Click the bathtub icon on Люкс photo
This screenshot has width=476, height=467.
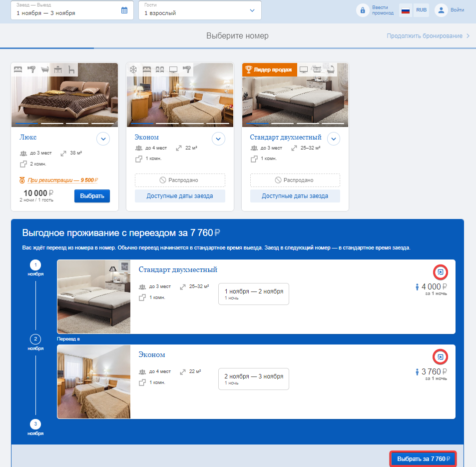(45, 69)
